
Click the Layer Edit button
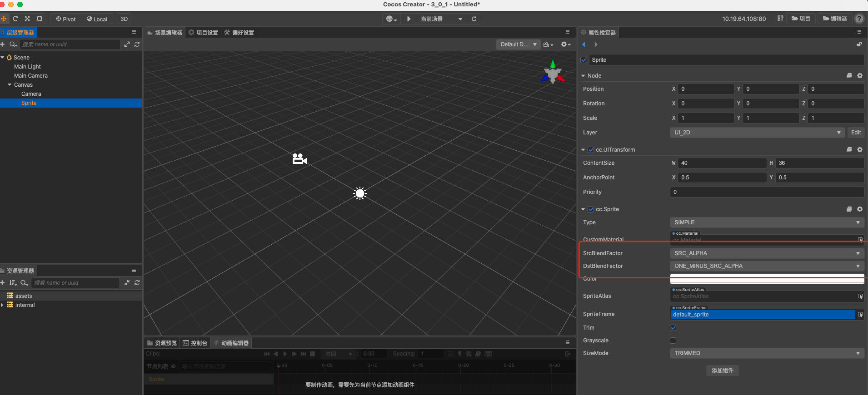tap(856, 133)
